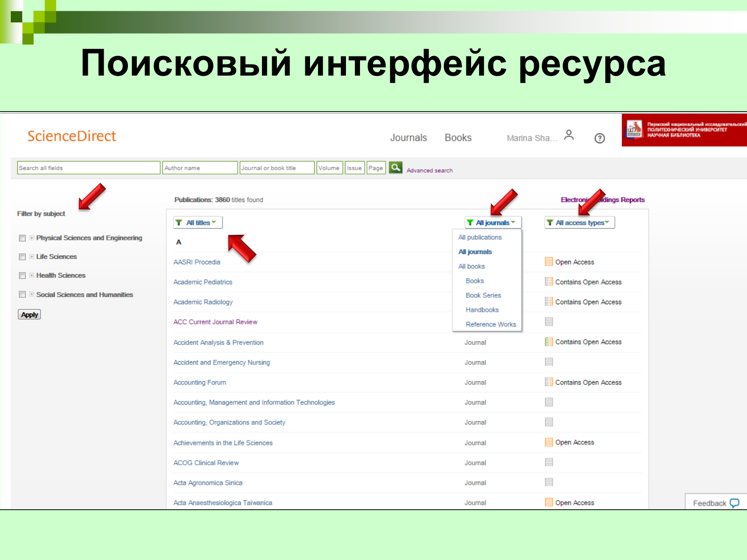Click the grey access icon for ACOG Clinical Review
Screen dimensions: 747x560
coord(549,462)
